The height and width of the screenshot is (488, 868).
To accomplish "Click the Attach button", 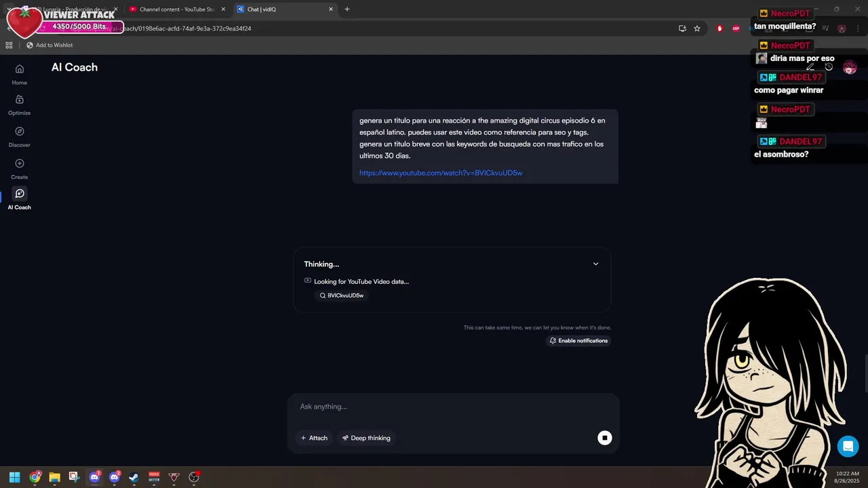I will coord(314,438).
